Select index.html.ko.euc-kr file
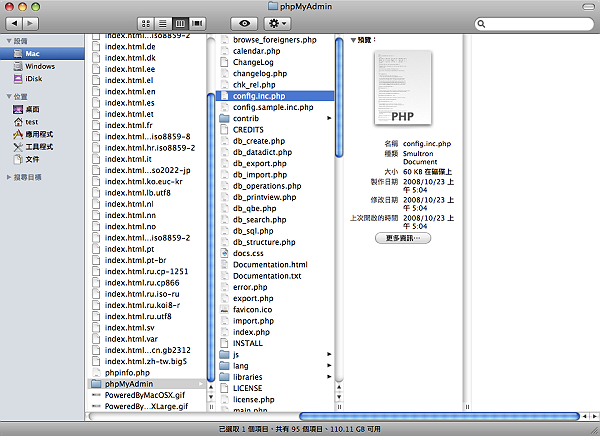The image size is (600, 436). click(148, 181)
